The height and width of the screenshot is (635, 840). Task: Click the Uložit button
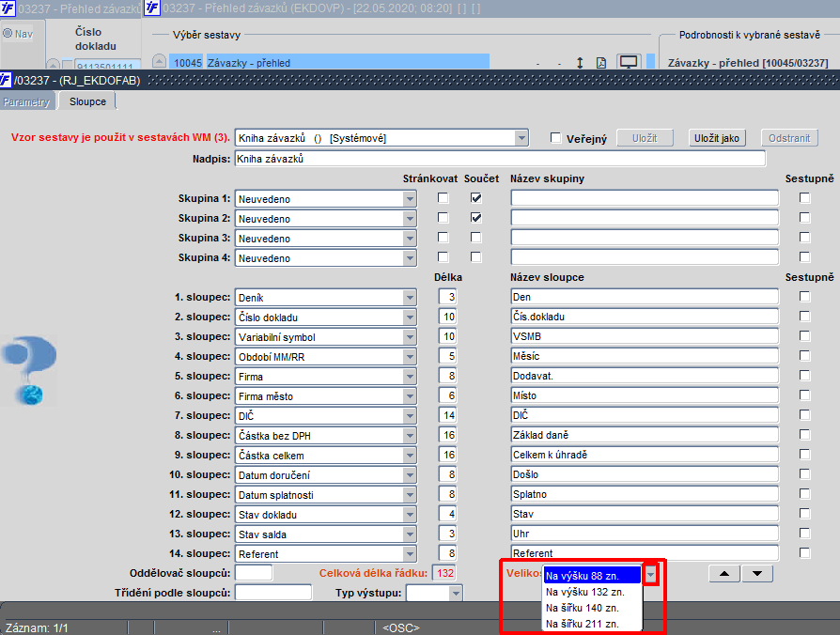(645, 138)
